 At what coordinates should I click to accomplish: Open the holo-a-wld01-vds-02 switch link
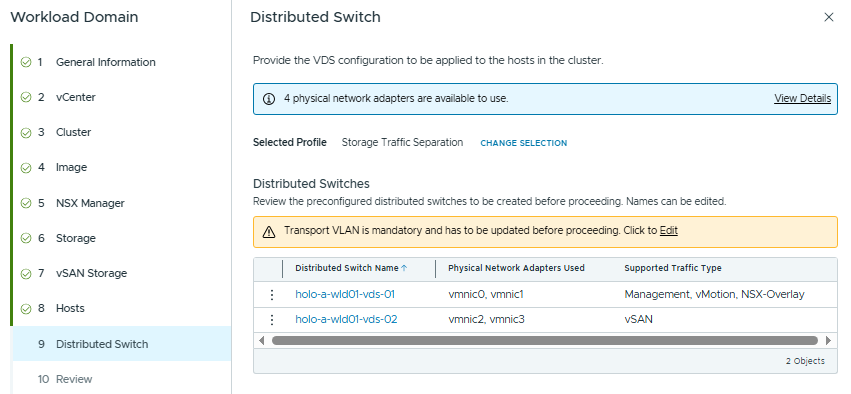coord(346,319)
